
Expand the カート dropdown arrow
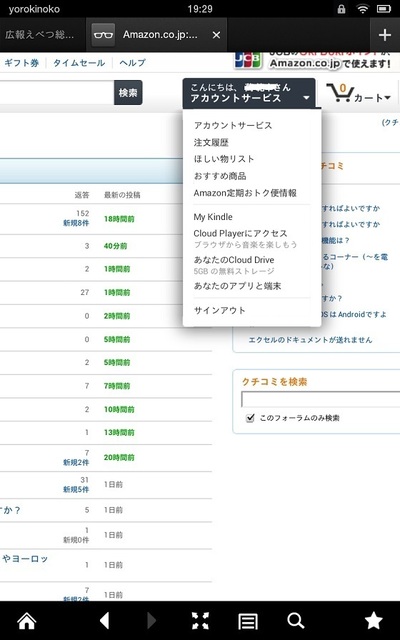pyautogui.click(x=387, y=98)
